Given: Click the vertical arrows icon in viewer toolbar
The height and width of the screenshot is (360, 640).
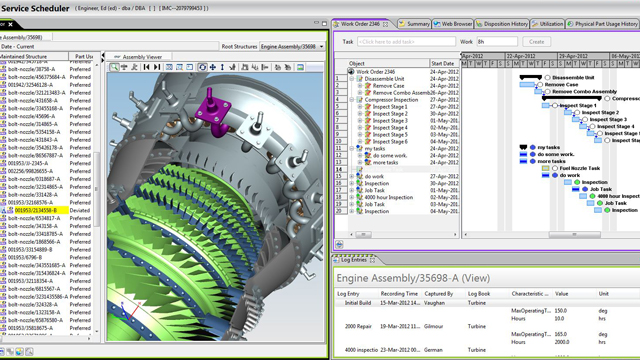Looking at the screenshot, I should (x=222, y=67).
